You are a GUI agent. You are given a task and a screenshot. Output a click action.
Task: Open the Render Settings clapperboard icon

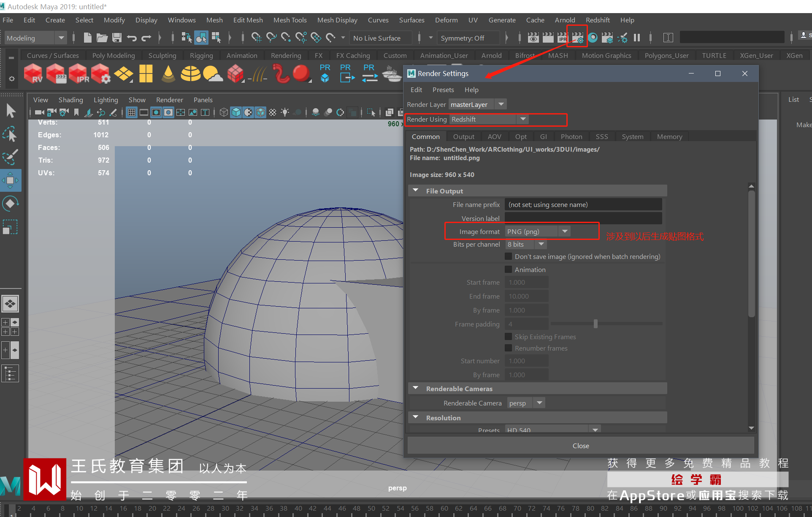(x=577, y=38)
